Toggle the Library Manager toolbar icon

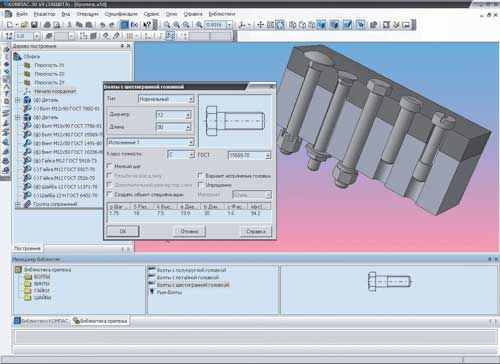pyautogui.click(x=125, y=24)
